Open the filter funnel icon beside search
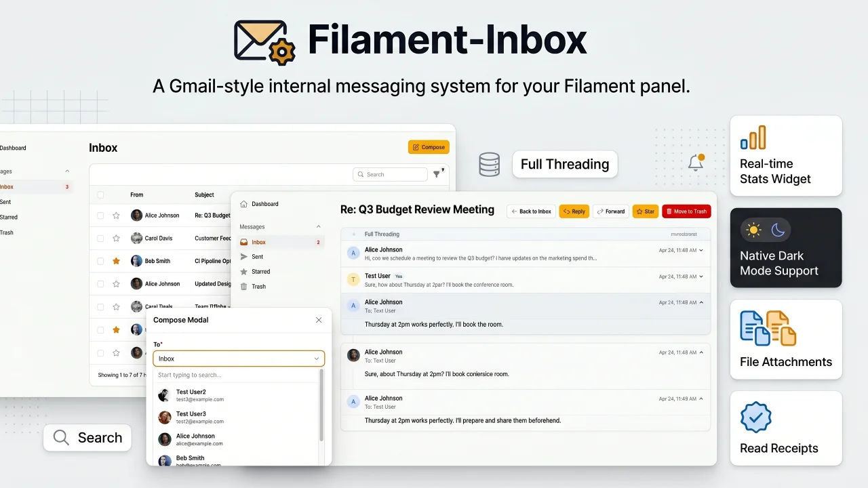Viewport: 868px width, 488px height. [437, 174]
